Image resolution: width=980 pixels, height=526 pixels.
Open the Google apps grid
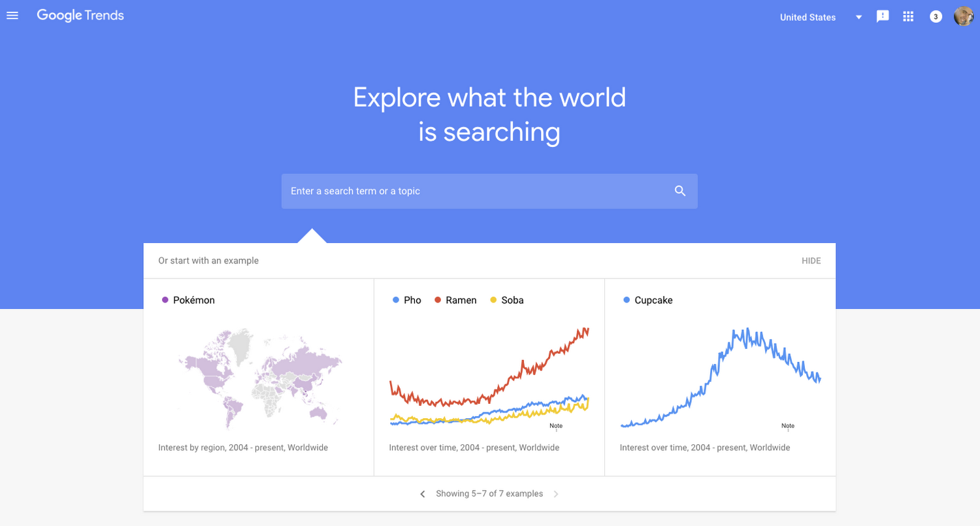coord(908,16)
